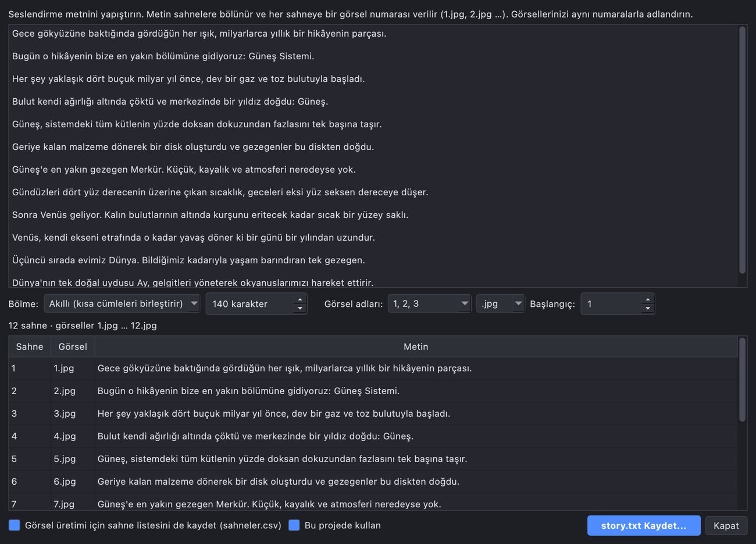Click the Sahne column header

tap(30, 346)
